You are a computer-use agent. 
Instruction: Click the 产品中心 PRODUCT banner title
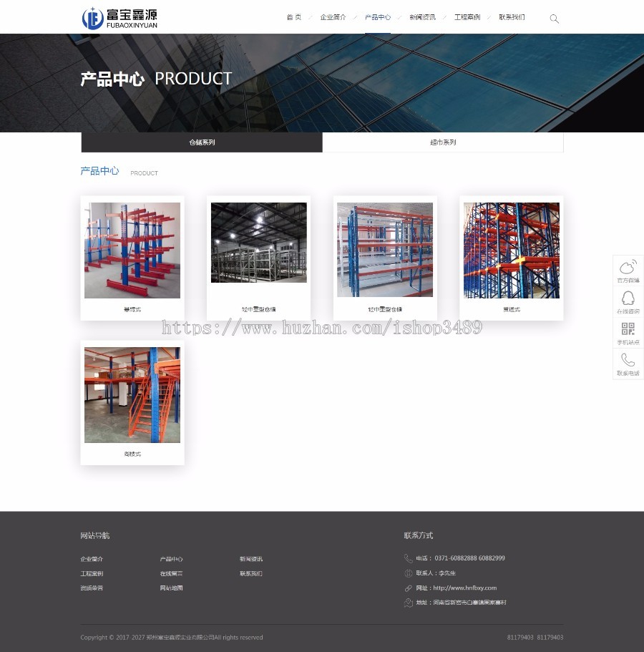(x=156, y=79)
